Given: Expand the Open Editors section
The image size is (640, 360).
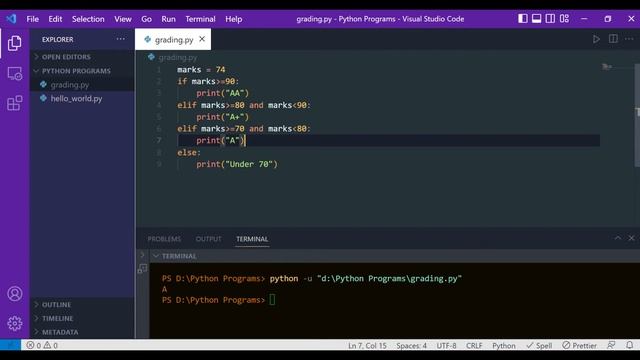Looking at the screenshot, I should coord(82,57).
